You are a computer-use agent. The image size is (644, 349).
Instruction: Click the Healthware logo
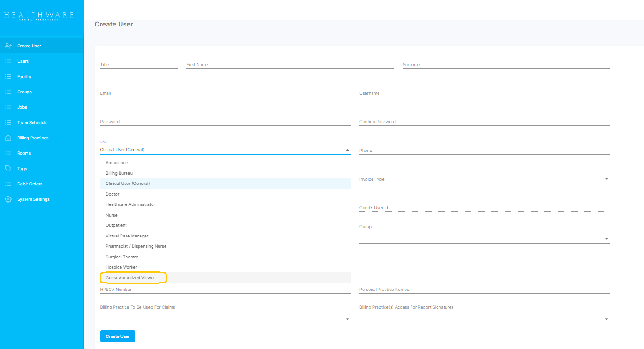coord(39,16)
